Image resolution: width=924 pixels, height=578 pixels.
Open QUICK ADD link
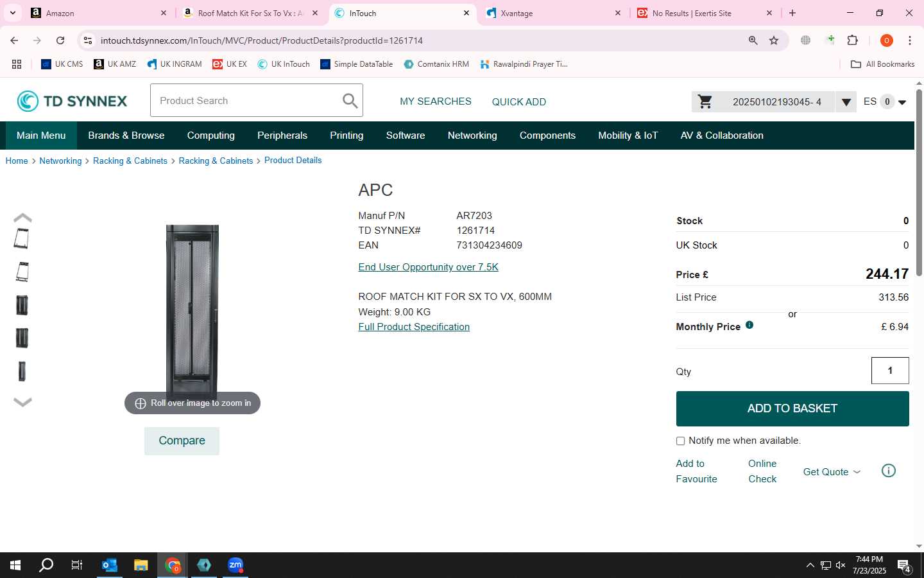[x=519, y=101]
